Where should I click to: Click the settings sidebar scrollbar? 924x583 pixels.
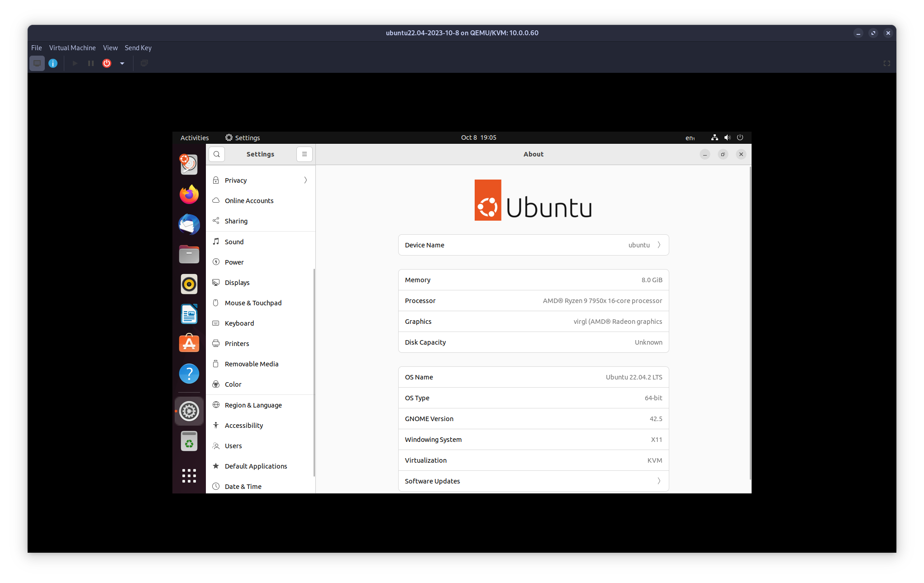tap(314, 371)
